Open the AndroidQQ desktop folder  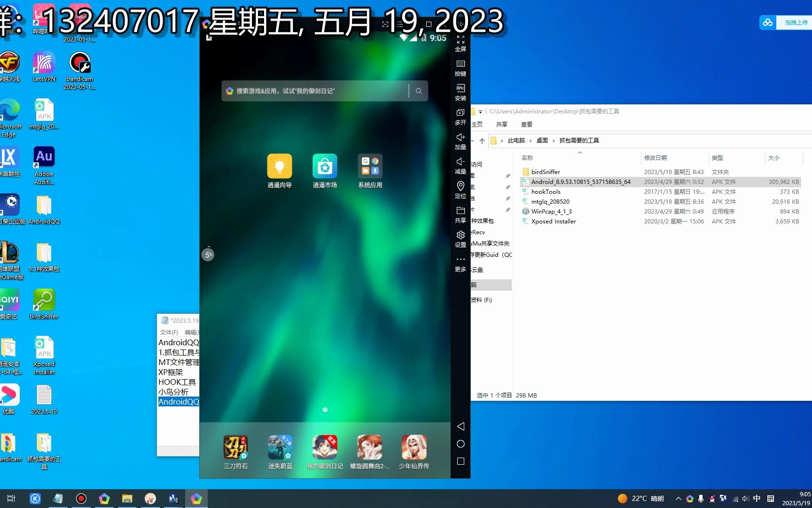point(44,209)
